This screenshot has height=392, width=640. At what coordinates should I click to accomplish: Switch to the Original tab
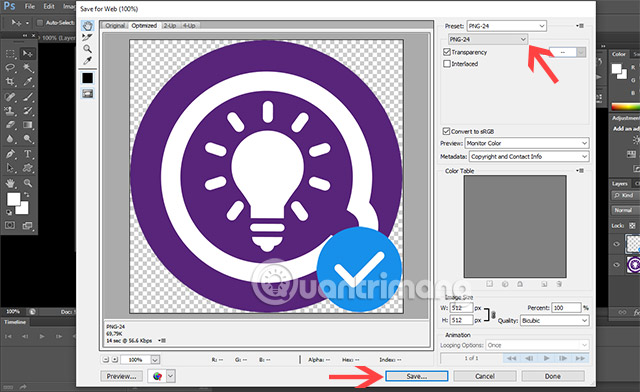[x=115, y=25]
